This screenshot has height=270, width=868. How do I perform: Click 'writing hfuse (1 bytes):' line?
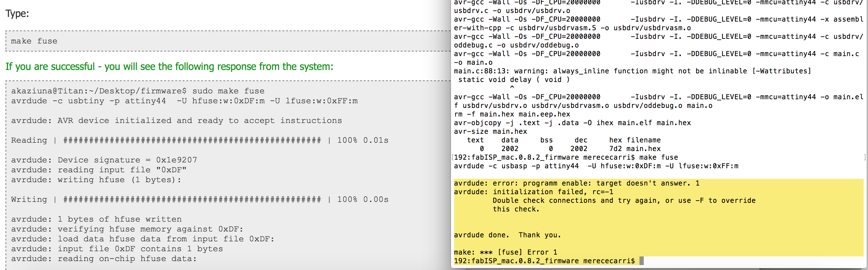click(96, 180)
